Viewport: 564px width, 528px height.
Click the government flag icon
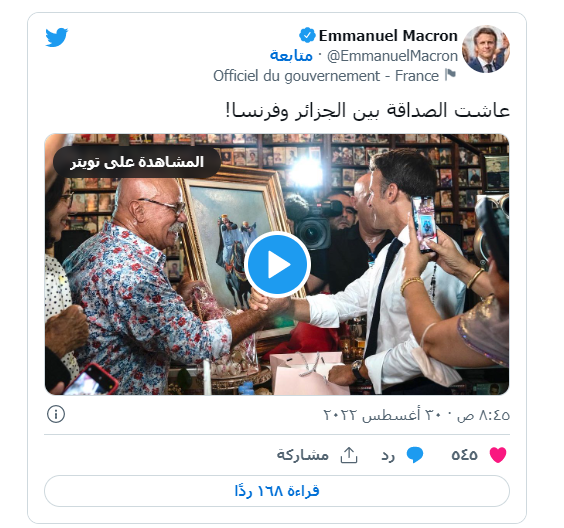[x=450, y=75]
